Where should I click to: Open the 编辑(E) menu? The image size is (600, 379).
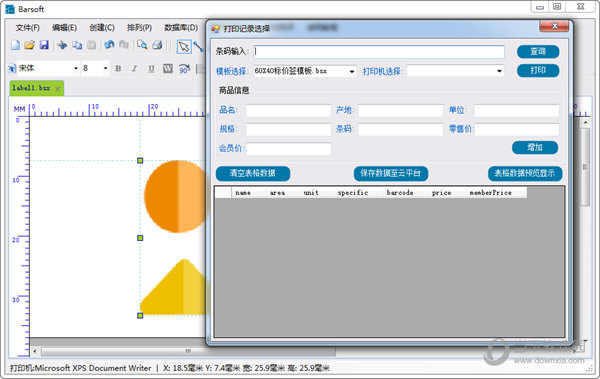pyautogui.click(x=64, y=28)
